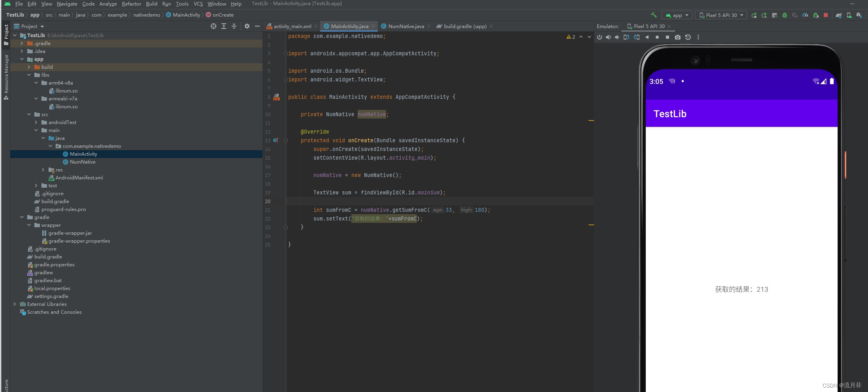Open the Navigate menu

point(67,4)
